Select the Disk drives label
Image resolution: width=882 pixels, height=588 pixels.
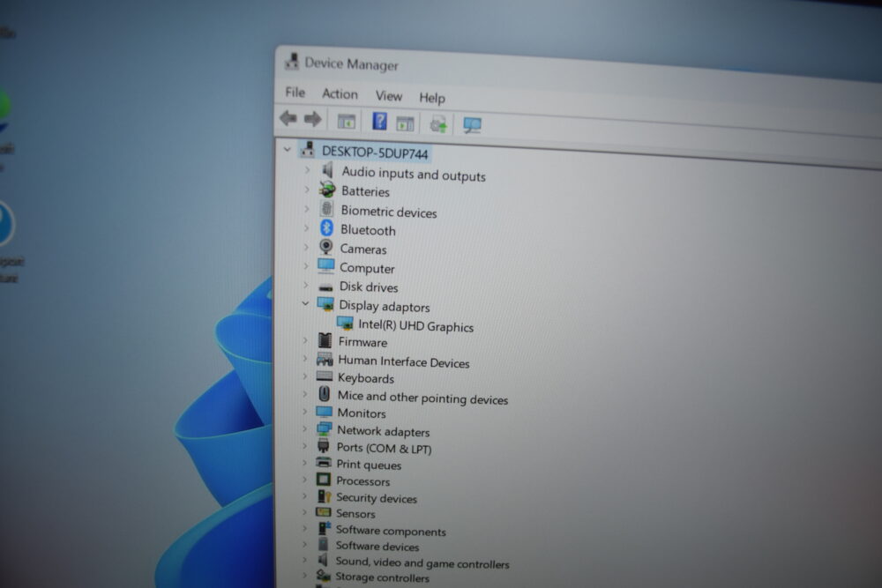pyautogui.click(x=369, y=287)
